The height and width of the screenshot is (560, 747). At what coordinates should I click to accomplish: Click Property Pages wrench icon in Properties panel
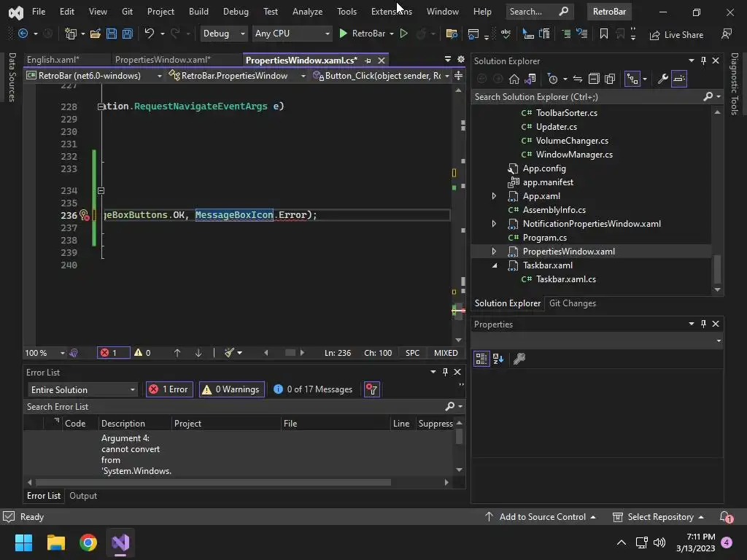point(519,359)
